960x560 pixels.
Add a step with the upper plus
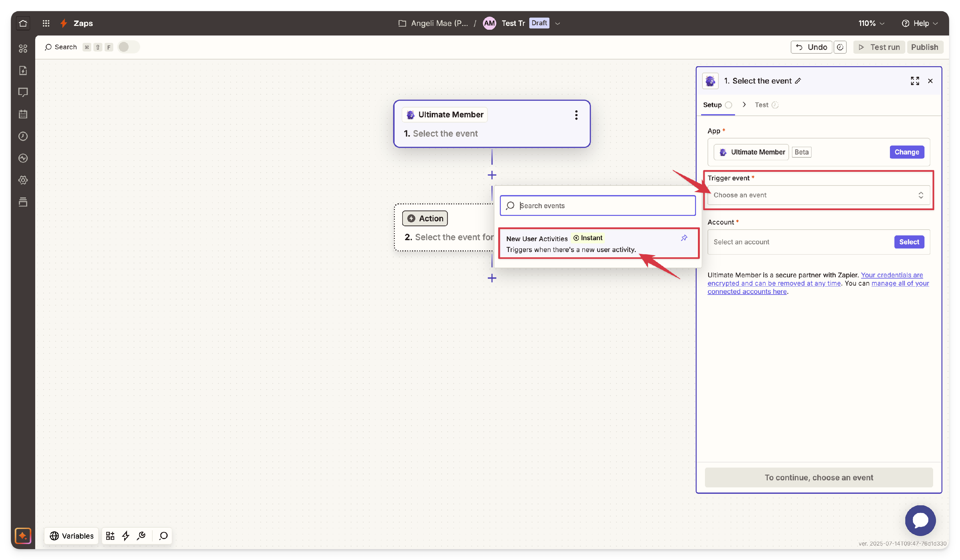[492, 175]
